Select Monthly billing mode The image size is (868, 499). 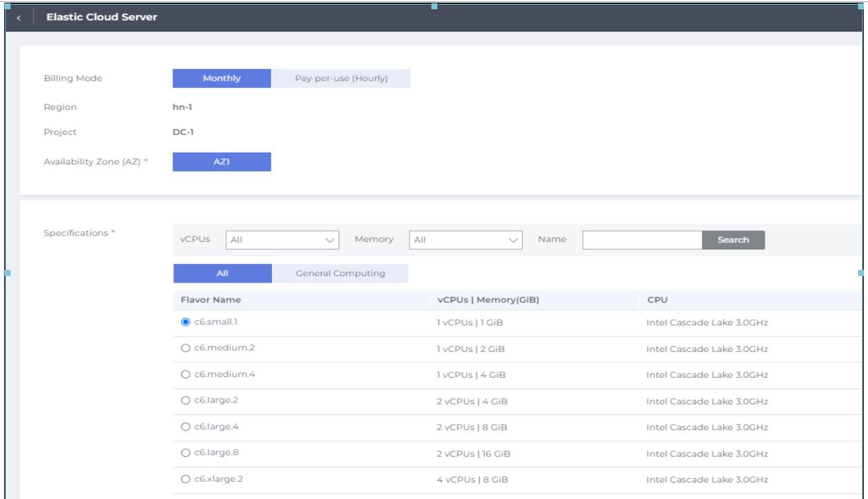[x=222, y=79]
